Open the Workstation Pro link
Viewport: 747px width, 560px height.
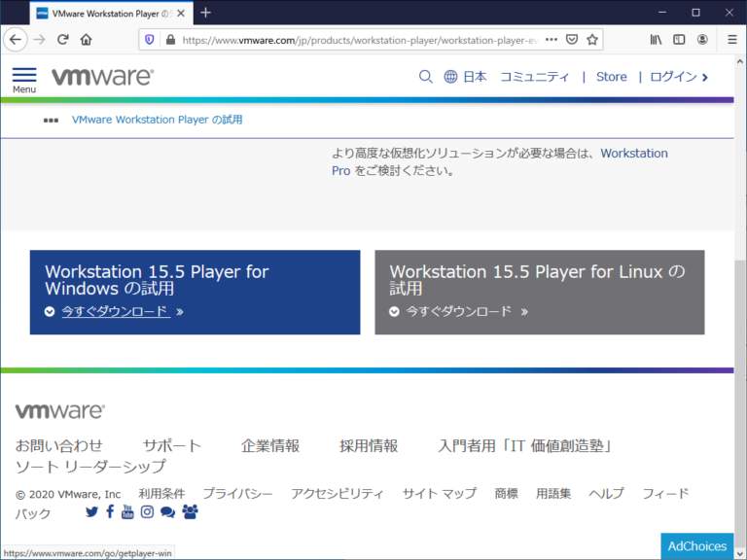point(633,154)
